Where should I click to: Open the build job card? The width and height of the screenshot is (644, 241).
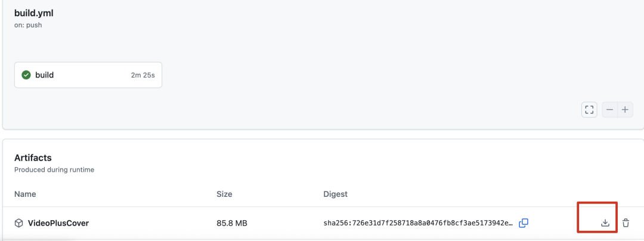point(88,75)
